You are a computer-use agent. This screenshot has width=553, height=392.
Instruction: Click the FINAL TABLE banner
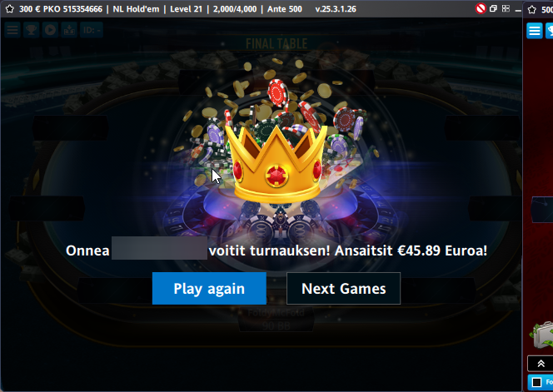[276, 44]
